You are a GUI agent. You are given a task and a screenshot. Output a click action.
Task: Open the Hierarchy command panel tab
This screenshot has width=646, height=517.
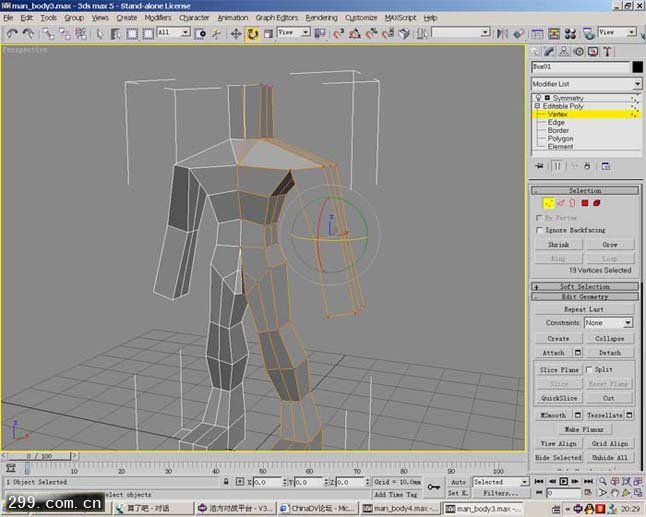click(566, 51)
